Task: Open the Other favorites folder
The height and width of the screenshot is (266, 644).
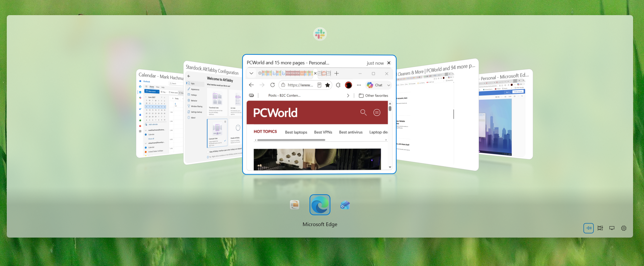Action: (x=373, y=96)
